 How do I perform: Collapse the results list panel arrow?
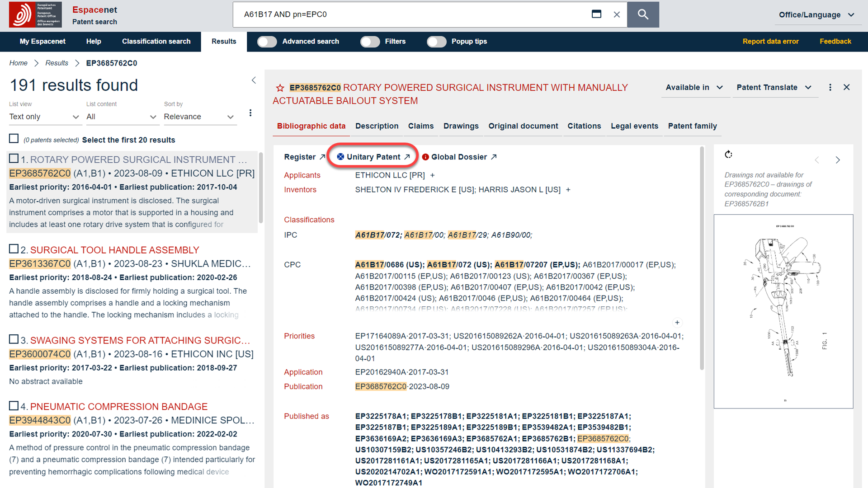coord(254,80)
